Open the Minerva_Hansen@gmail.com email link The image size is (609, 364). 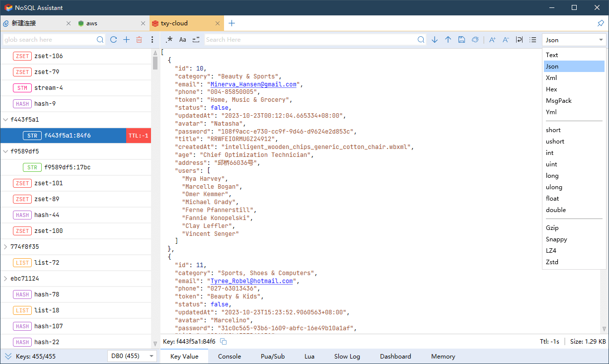(x=253, y=84)
